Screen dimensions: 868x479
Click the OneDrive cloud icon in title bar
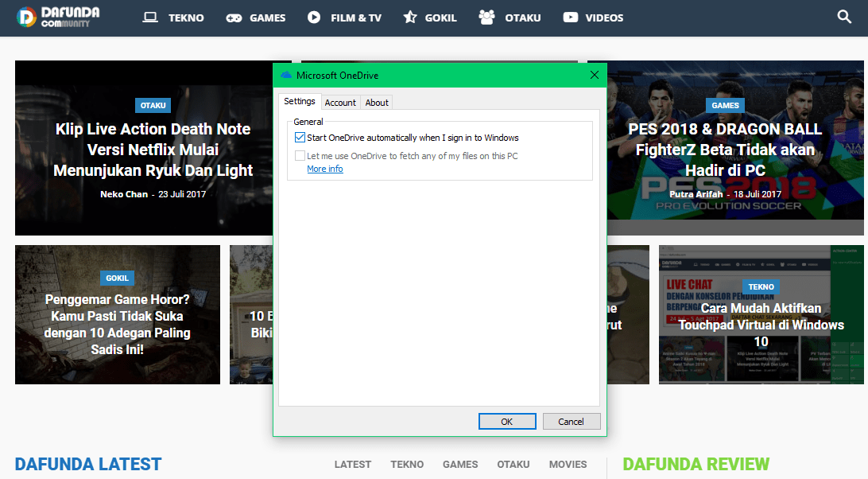click(x=286, y=75)
